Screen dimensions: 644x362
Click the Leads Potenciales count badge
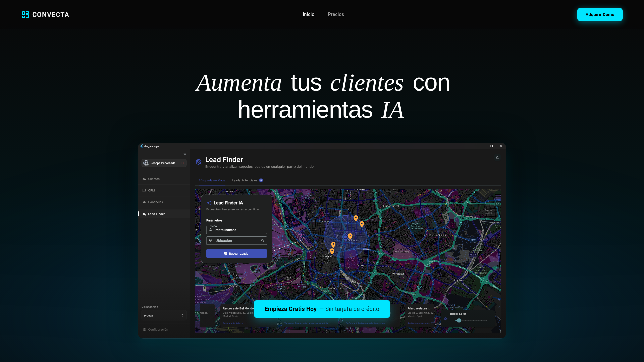[x=261, y=180]
